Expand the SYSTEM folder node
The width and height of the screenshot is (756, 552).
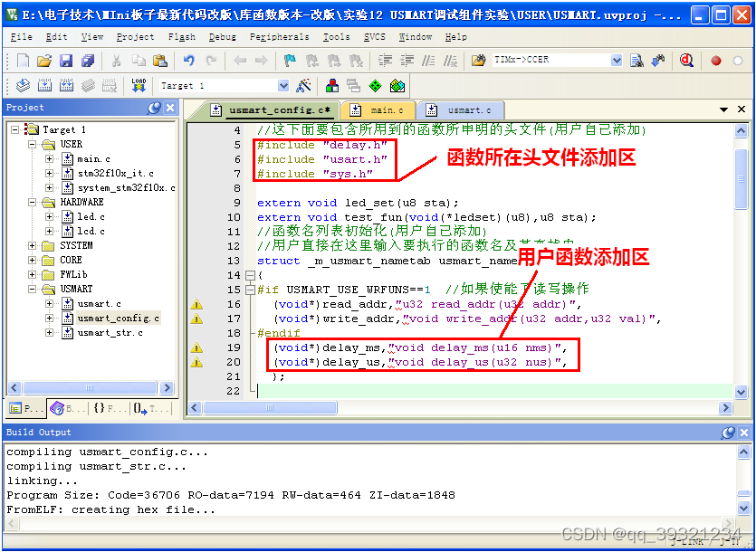point(32,246)
